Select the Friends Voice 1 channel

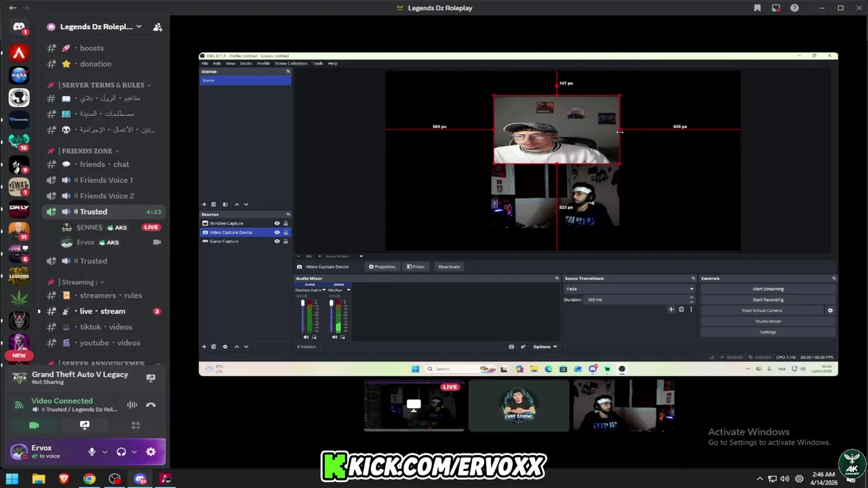102,180
